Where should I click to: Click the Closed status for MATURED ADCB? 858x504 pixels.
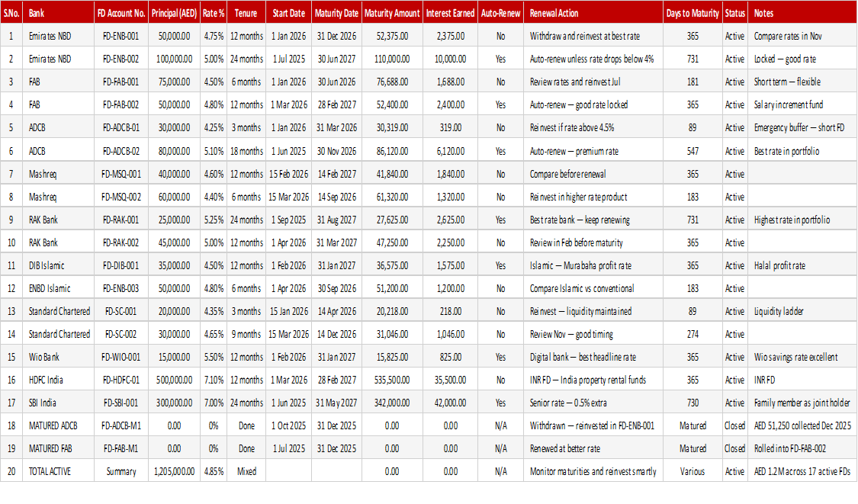pos(734,425)
